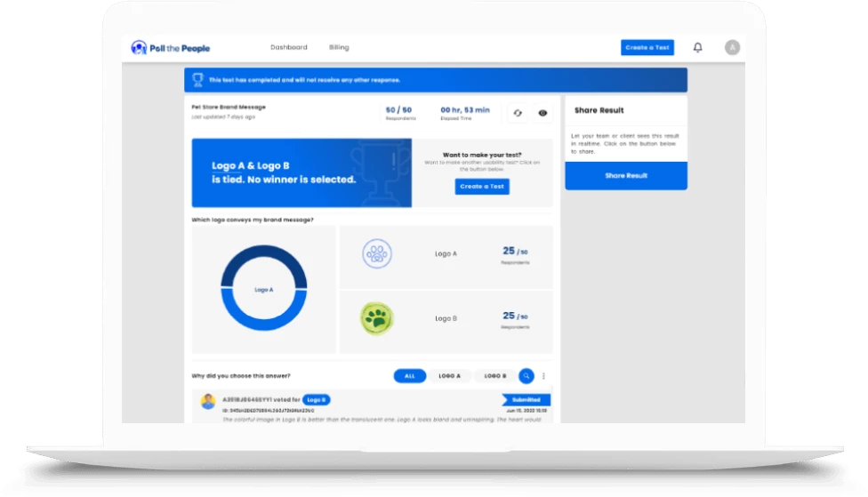Click the Logo B green paw thumbnail
Viewport: 868px width, 497px height.
(377, 318)
